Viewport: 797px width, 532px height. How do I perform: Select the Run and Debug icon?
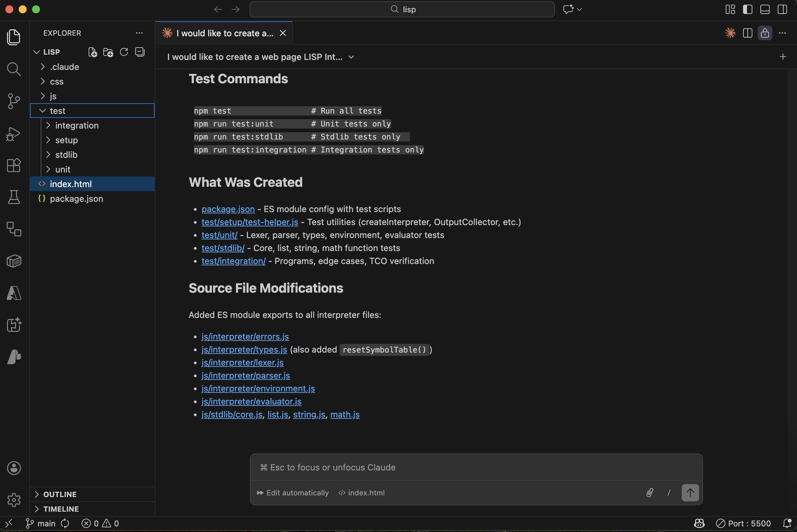(x=14, y=134)
